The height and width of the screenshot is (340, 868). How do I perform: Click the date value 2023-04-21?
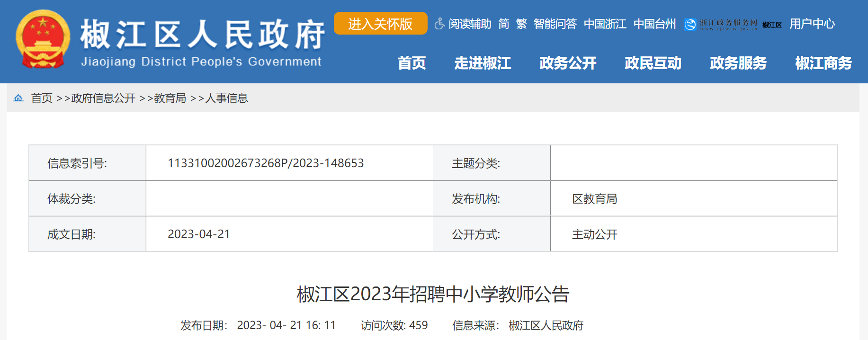point(199,234)
